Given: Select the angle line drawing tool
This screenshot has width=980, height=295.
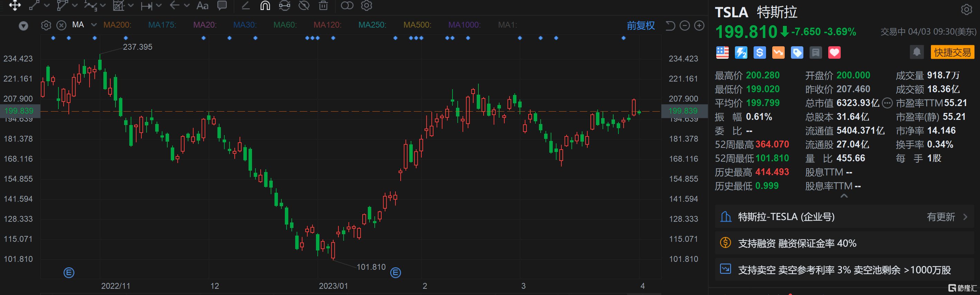Looking at the screenshot, I should pyautogui.click(x=246, y=5).
